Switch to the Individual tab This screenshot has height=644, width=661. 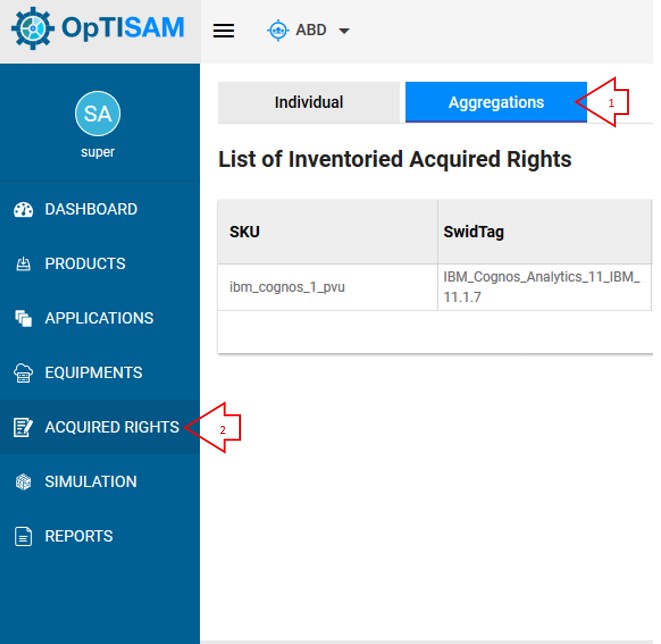tap(309, 102)
